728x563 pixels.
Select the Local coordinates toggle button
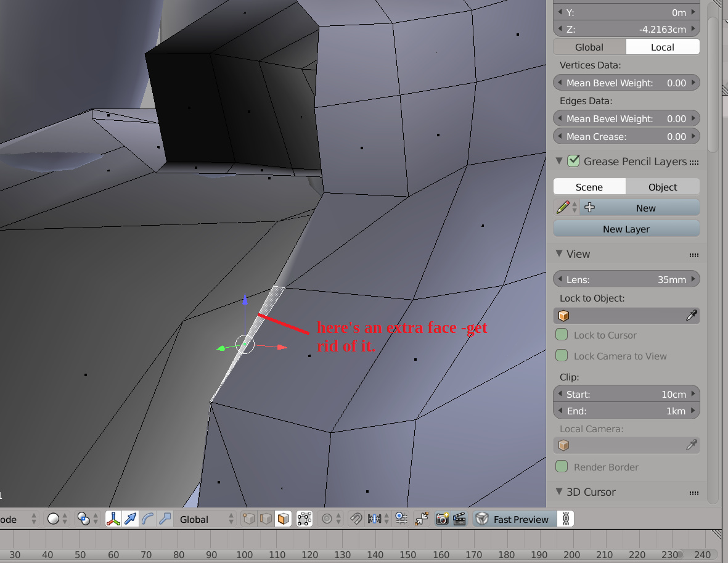[x=663, y=47]
